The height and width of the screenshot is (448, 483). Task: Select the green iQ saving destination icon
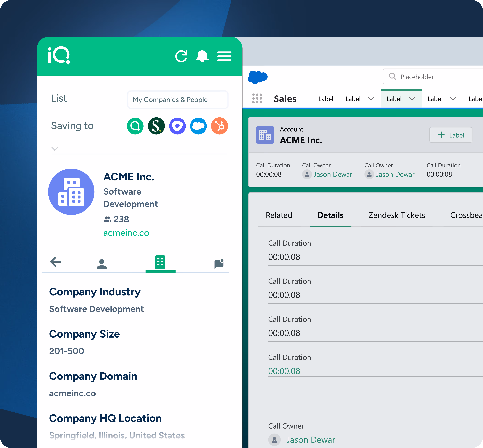(x=135, y=126)
